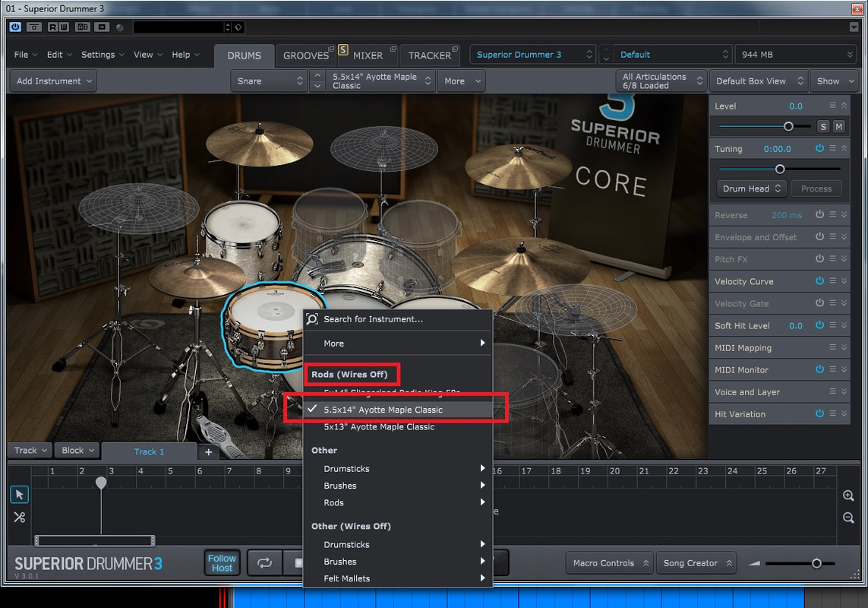Click the loop playback icon
This screenshot has height=608, width=868.
pyautogui.click(x=264, y=563)
